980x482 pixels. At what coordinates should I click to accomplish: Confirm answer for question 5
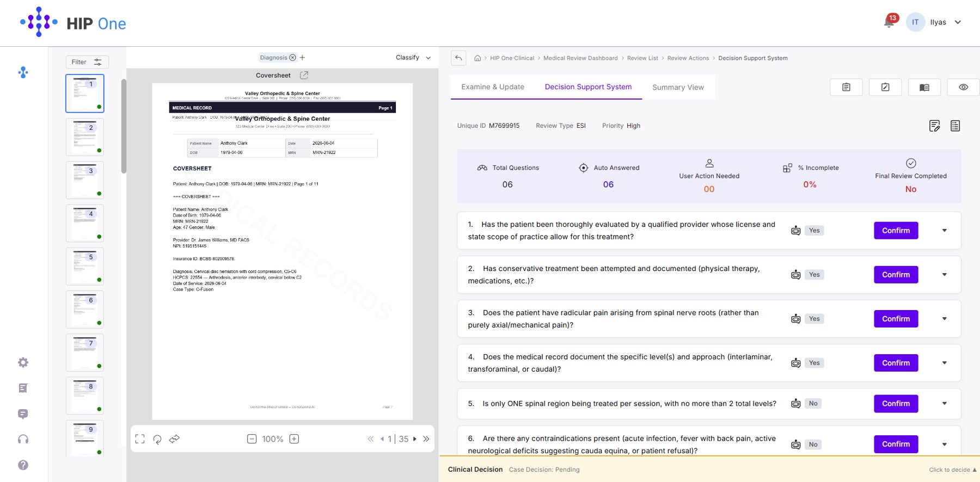click(x=896, y=404)
